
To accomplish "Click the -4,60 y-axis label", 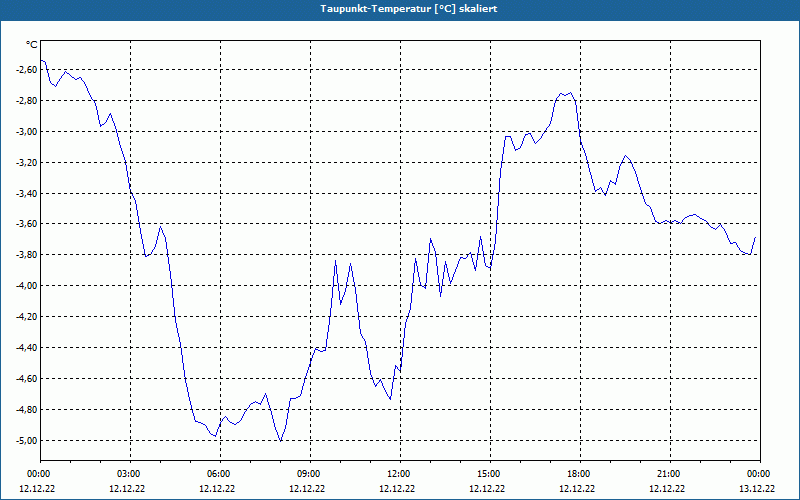I will 27,379.
